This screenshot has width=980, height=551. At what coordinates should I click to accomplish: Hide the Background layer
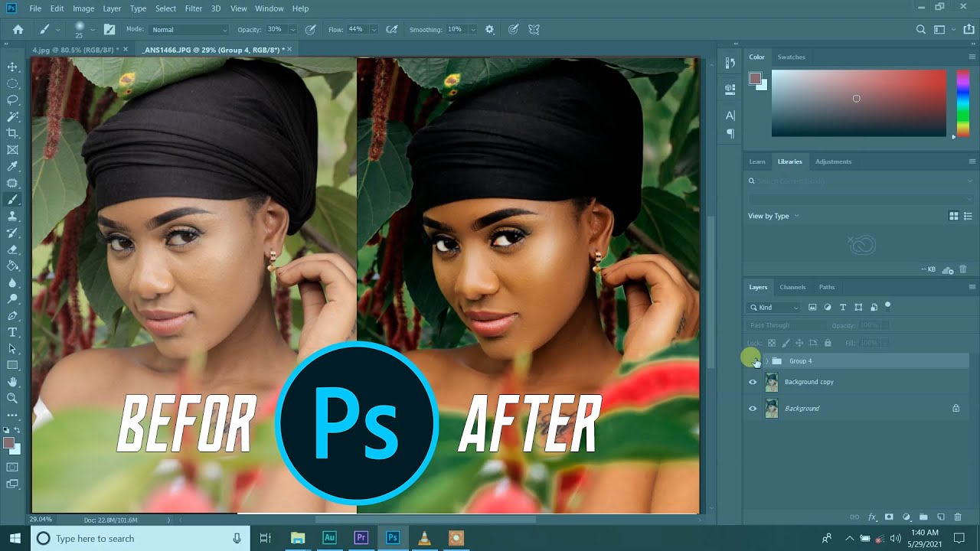tap(753, 409)
